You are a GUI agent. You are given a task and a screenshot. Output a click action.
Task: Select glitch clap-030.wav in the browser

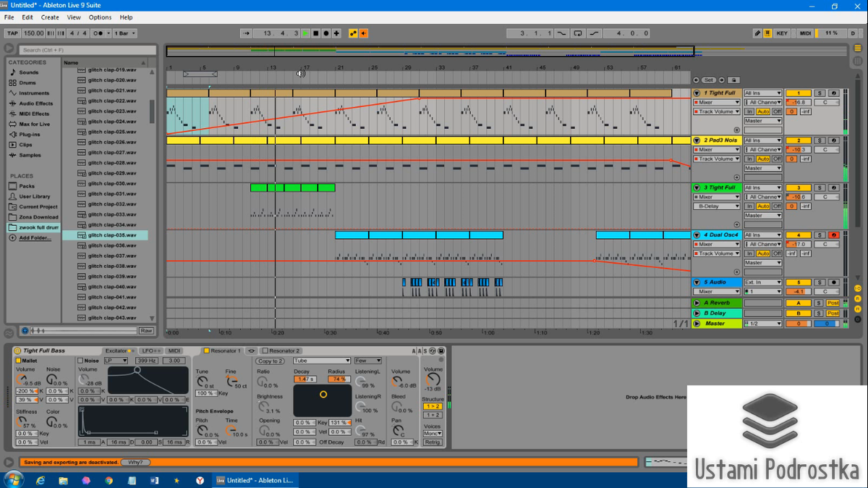point(111,183)
